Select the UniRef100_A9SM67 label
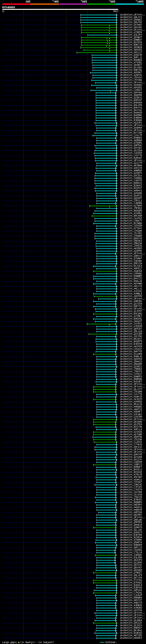This screenshot has height=644, width=146. (x=131, y=72)
